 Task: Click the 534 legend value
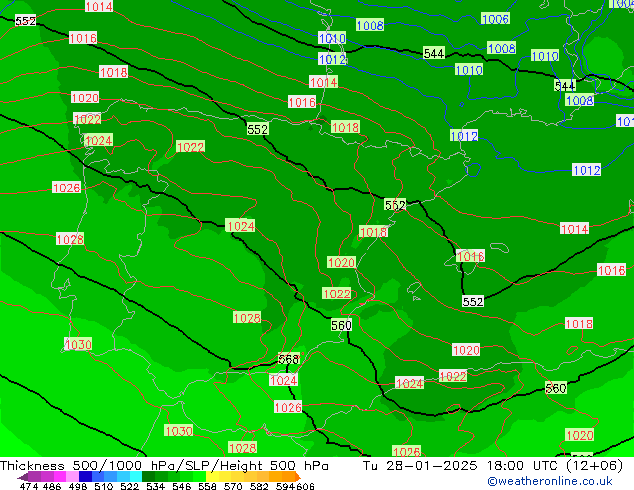pyautogui.click(x=155, y=486)
